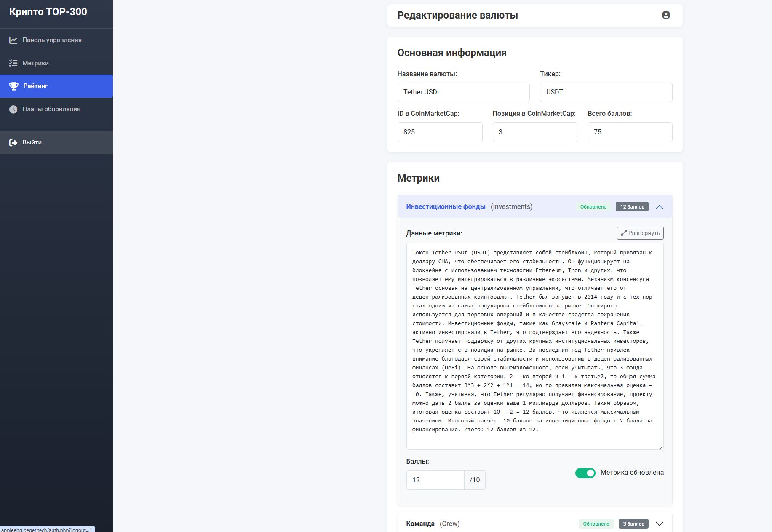Collapse the Инвестиционные фонды section chevron
This screenshot has height=532, width=772.
tap(660, 207)
